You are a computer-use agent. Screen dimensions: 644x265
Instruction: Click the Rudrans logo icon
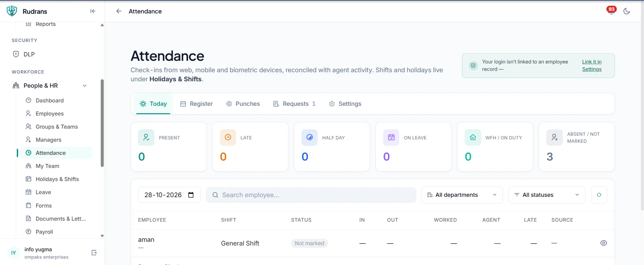click(12, 11)
